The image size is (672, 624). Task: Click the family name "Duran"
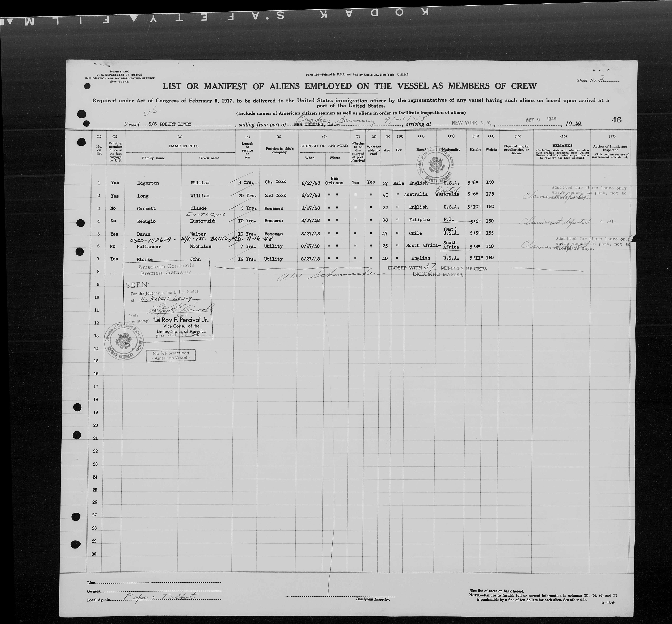pyautogui.click(x=144, y=234)
